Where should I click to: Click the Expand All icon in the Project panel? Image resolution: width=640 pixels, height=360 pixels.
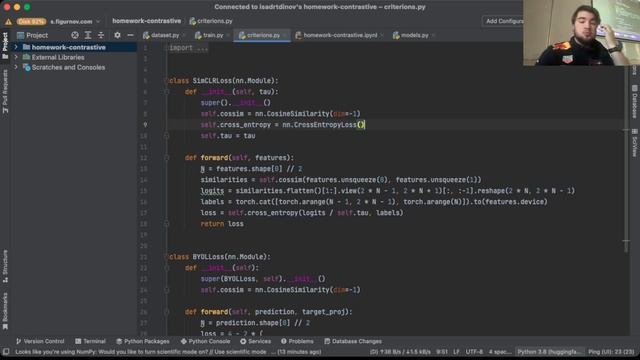coord(88,36)
